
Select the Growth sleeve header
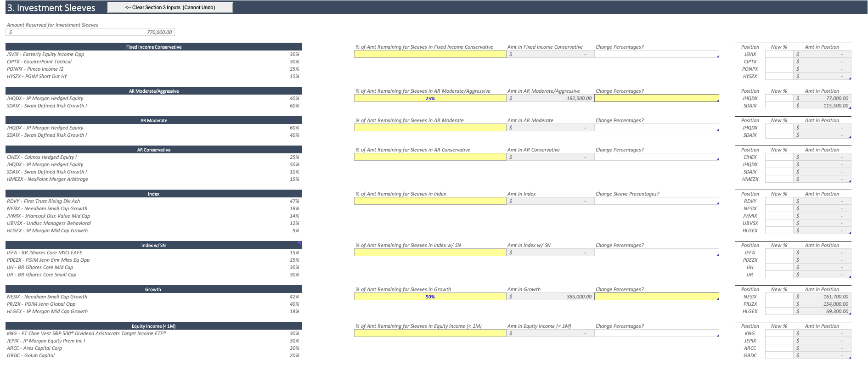153,289
